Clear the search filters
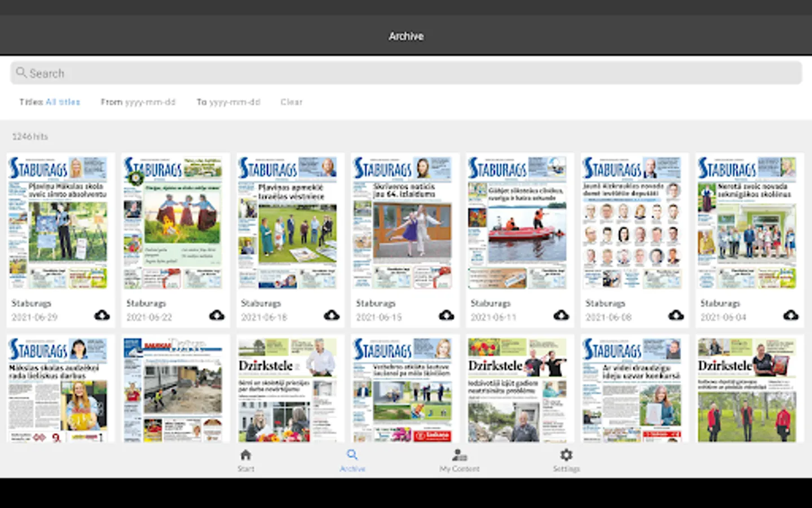 (292, 102)
